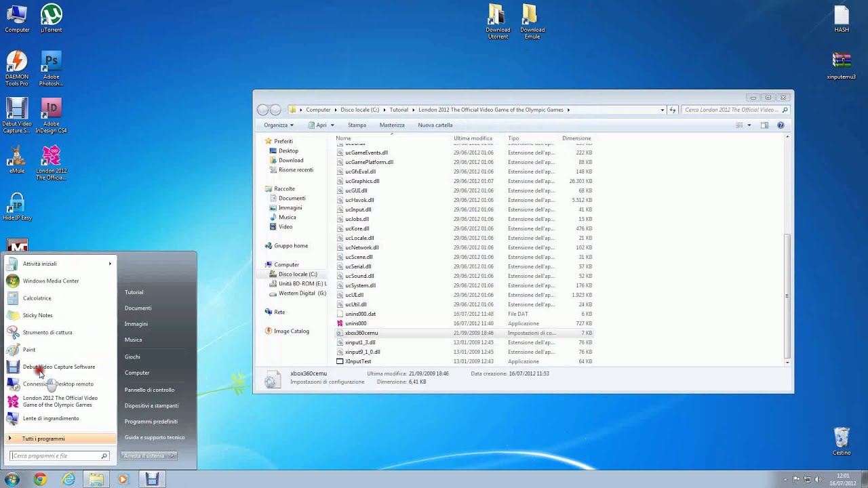Open Internet Explorer from the taskbar
The width and height of the screenshot is (868, 488).
click(68, 479)
